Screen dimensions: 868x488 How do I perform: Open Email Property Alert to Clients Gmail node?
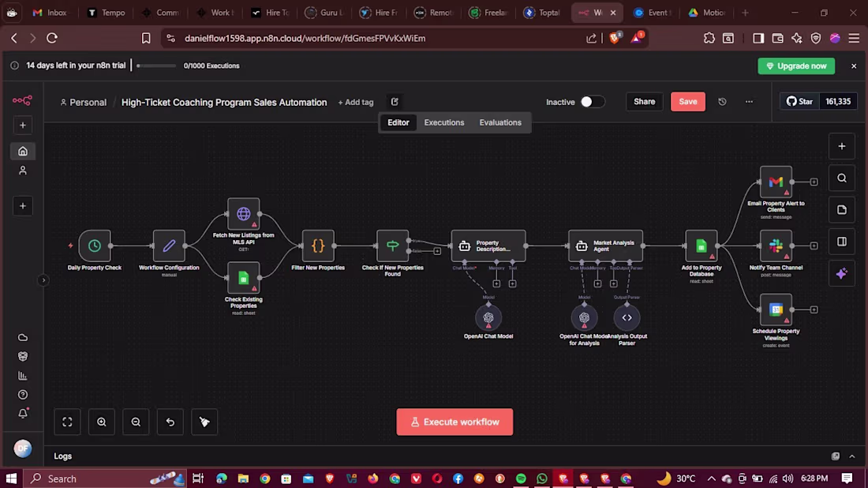pos(776,182)
